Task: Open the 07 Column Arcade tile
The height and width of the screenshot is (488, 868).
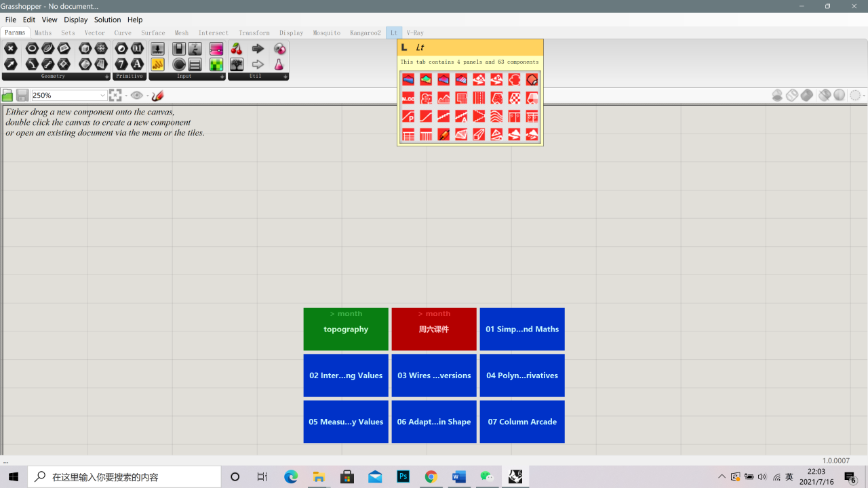Action: point(522,422)
